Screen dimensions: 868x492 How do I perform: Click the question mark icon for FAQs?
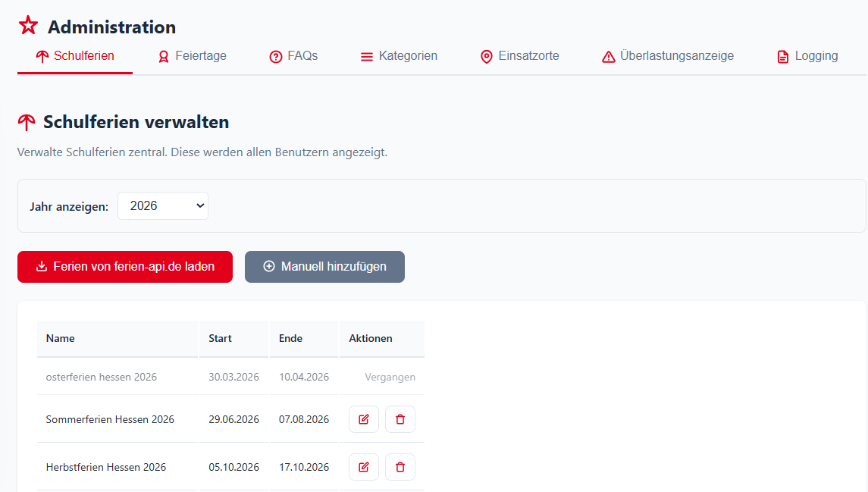pyautogui.click(x=276, y=56)
